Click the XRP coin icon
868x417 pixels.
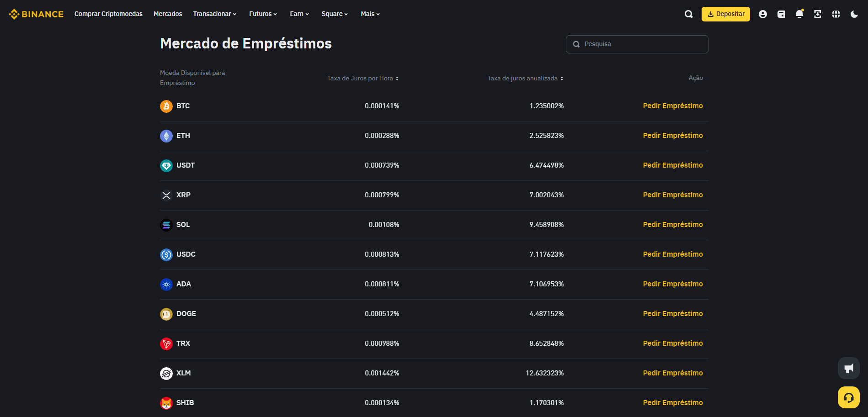tap(166, 195)
